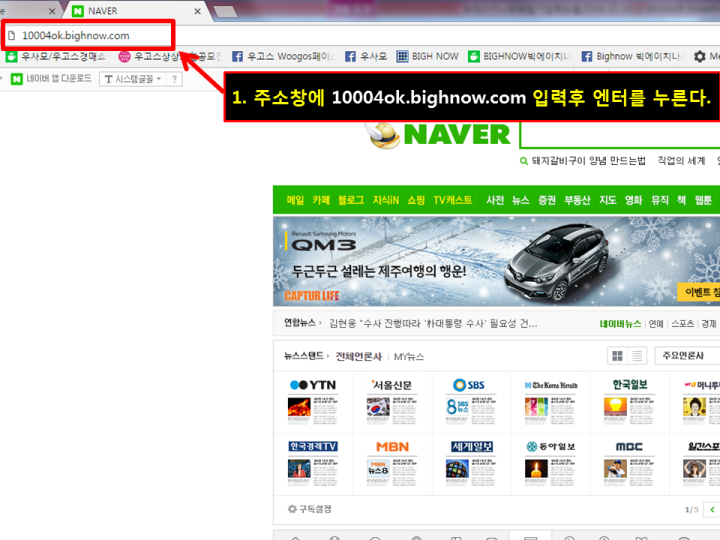
Task: Click the NAVER search input box
Action: (620, 135)
